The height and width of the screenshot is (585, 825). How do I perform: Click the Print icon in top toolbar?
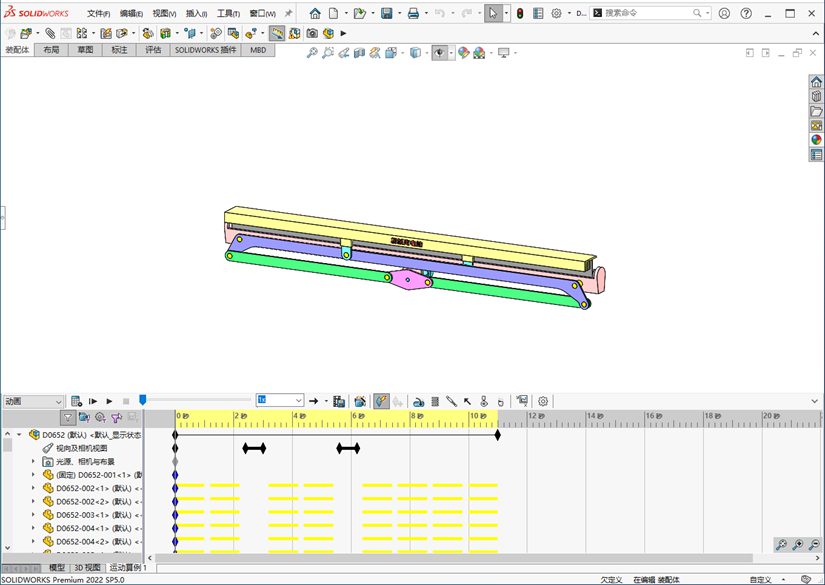[413, 14]
